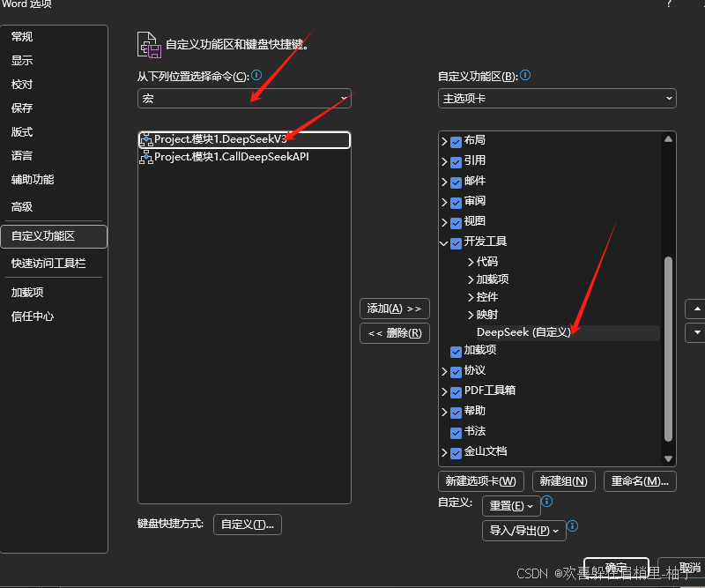The image size is (705, 588).
Task: Uncheck the 审阅 tab checkbox
Action: point(456,203)
